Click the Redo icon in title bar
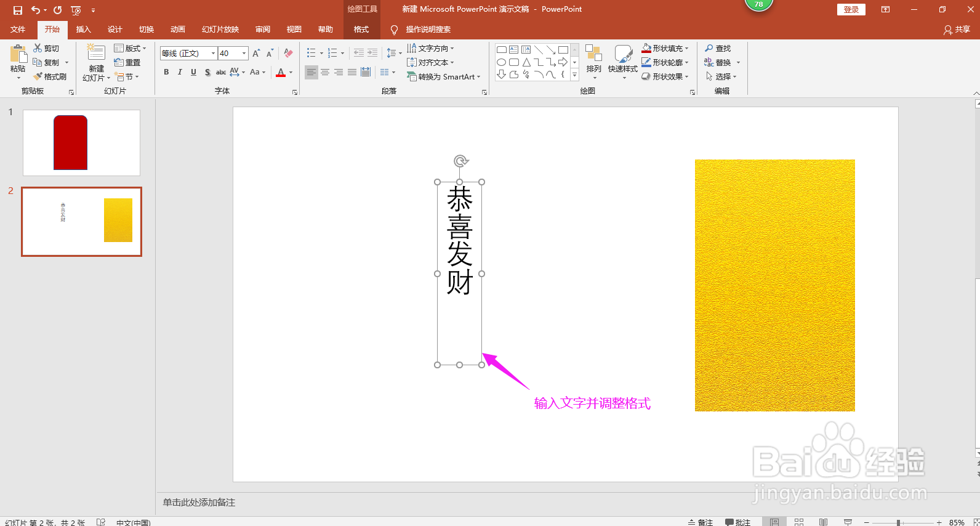This screenshot has height=526, width=980. point(57,10)
